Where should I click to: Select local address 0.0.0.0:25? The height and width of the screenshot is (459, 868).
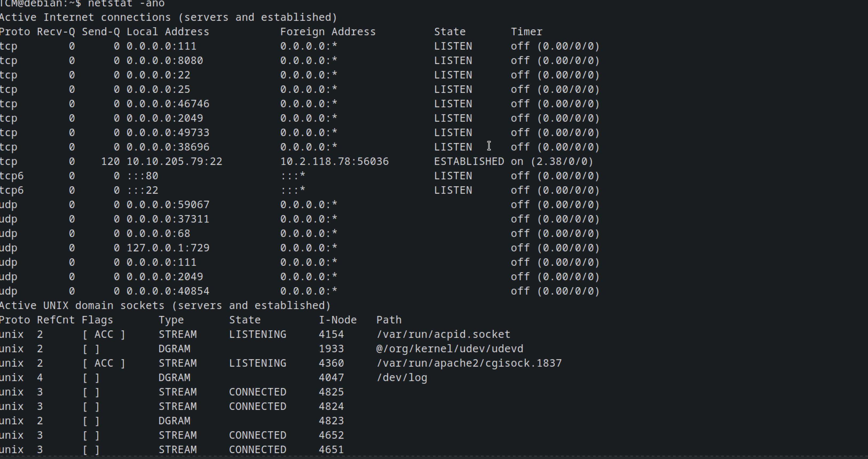158,89
